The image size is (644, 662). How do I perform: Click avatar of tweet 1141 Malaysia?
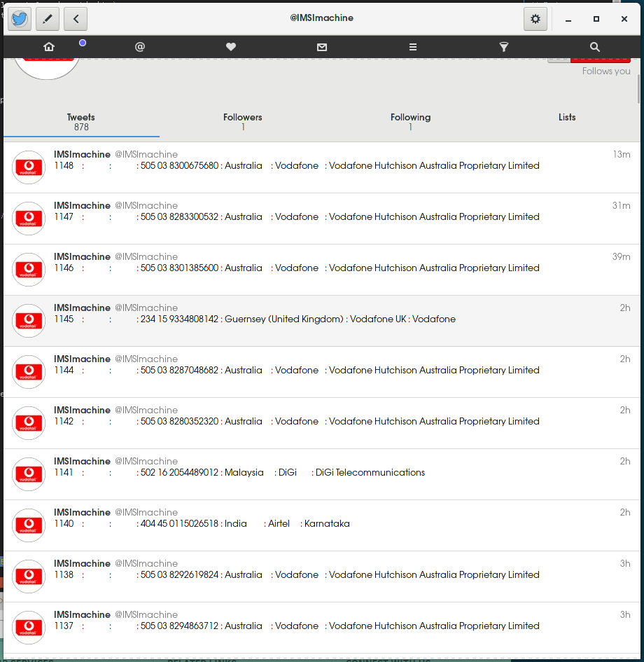pos(29,474)
